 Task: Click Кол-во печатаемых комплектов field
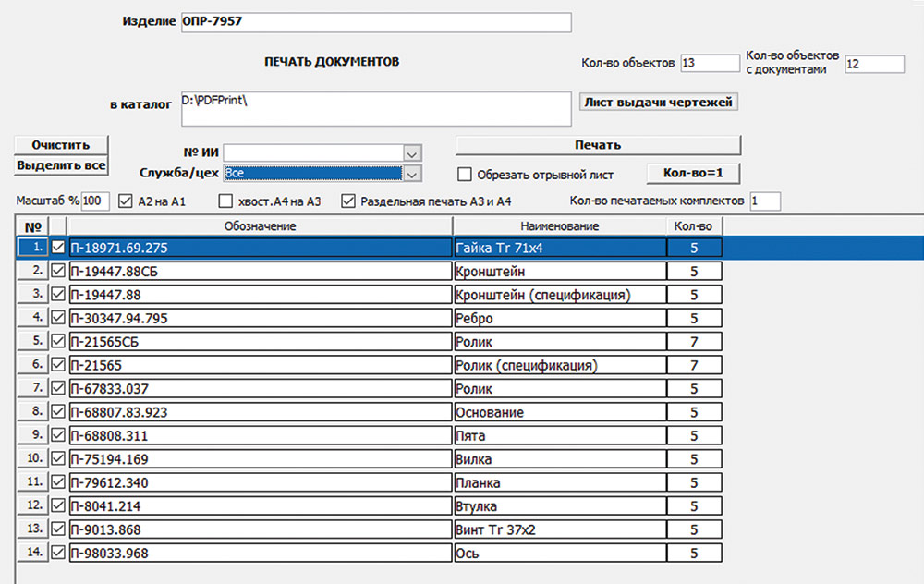click(x=764, y=201)
